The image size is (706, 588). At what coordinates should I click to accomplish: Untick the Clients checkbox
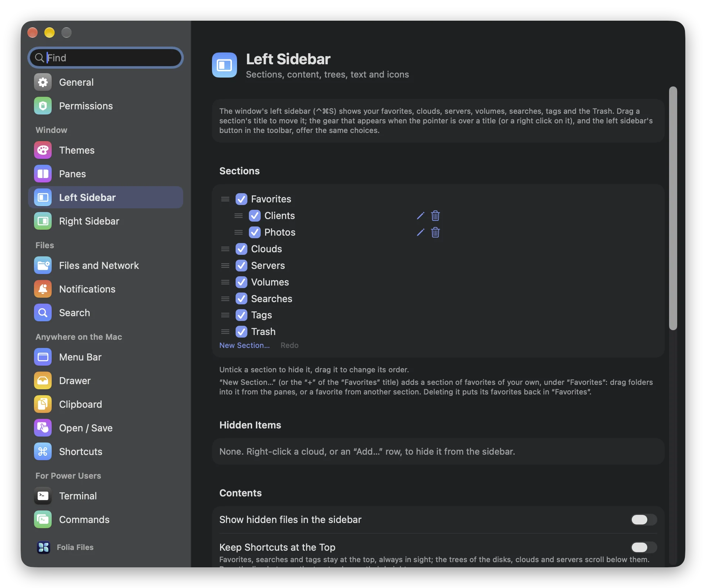coord(255,216)
